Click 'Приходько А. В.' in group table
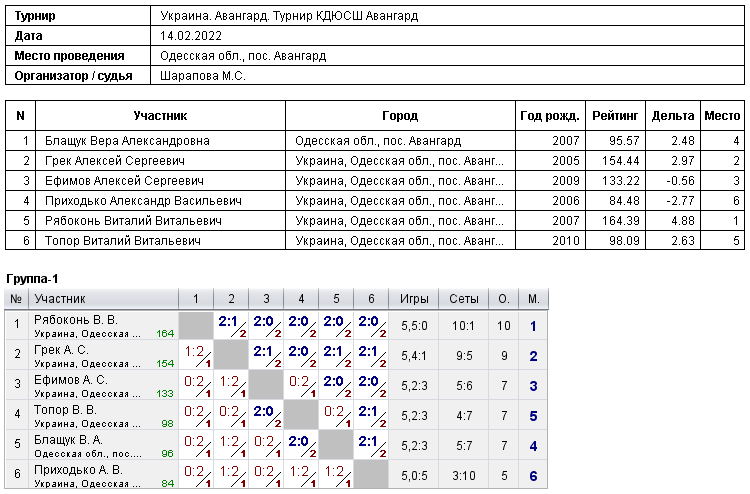This screenshot has width=750, height=494. point(78,471)
